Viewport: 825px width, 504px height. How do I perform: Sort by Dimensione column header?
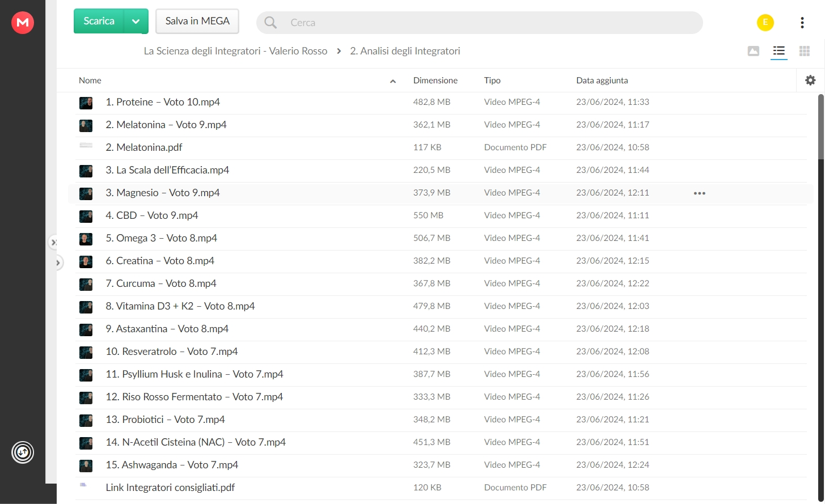pyautogui.click(x=435, y=81)
